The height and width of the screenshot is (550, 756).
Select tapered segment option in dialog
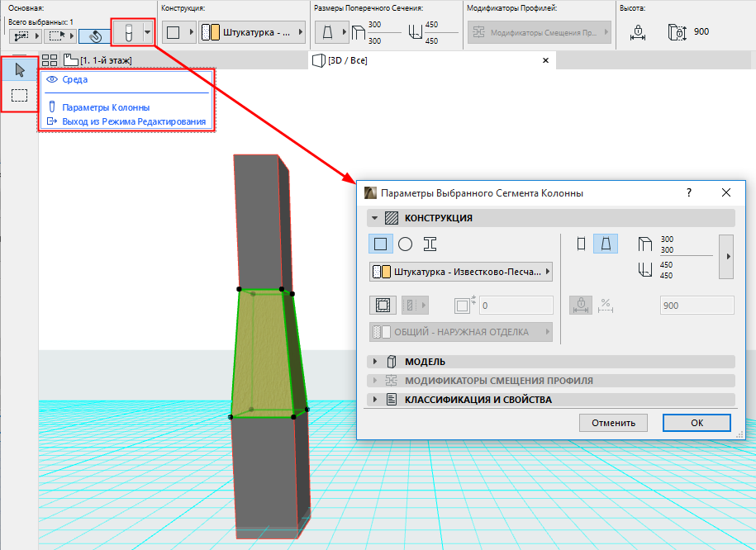pos(606,244)
